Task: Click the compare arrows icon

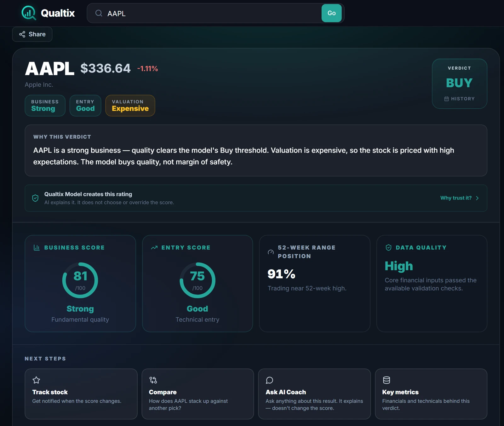Action: pos(153,380)
